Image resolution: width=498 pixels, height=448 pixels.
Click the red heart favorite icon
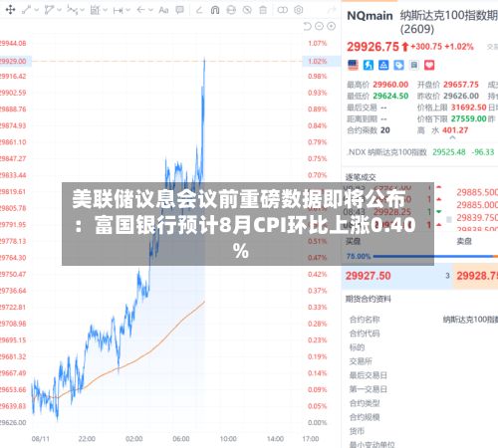click(x=429, y=65)
